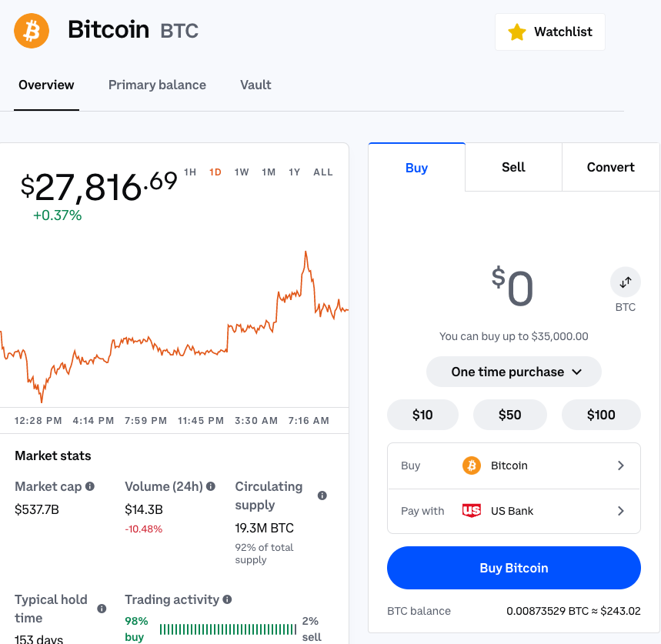The image size is (661, 644).
Task: Select the $100 quick amount
Action: [601, 415]
